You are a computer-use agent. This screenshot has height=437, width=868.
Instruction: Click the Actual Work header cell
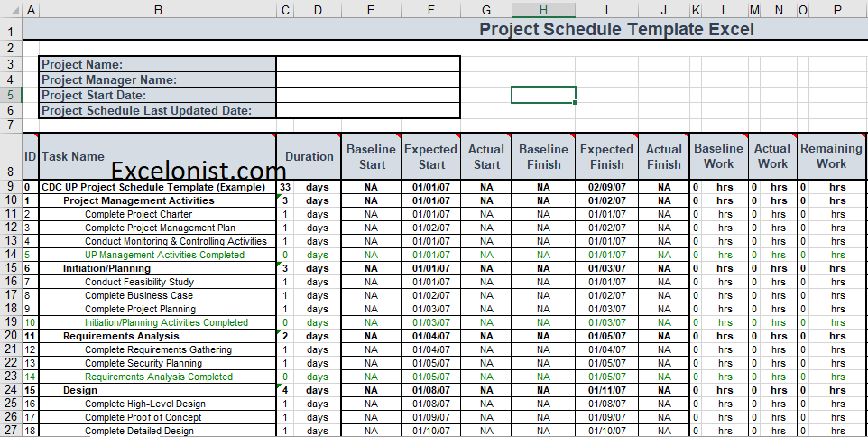point(772,156)
